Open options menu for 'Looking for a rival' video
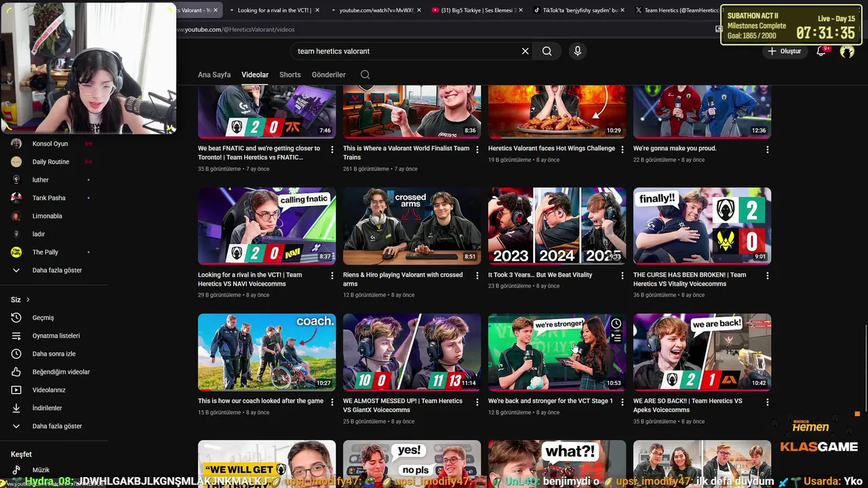This screenshot has width=868, height=488. [x=332, y=276]
